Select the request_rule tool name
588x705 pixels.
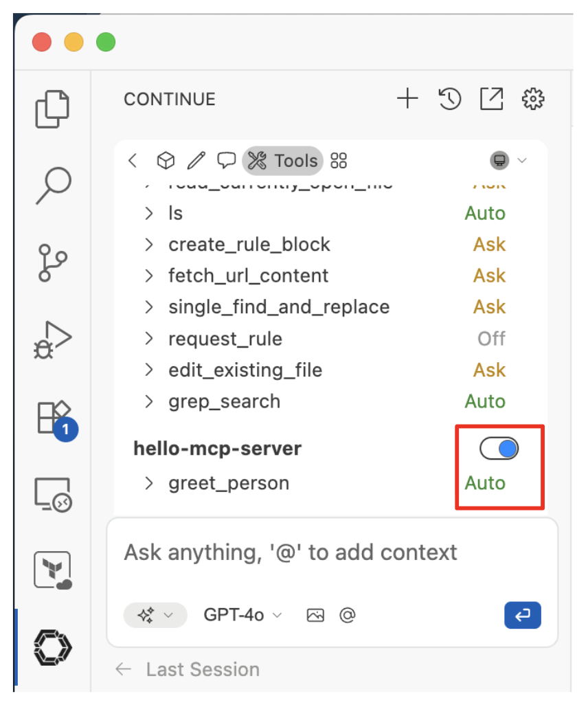click(x=225, y=339)
